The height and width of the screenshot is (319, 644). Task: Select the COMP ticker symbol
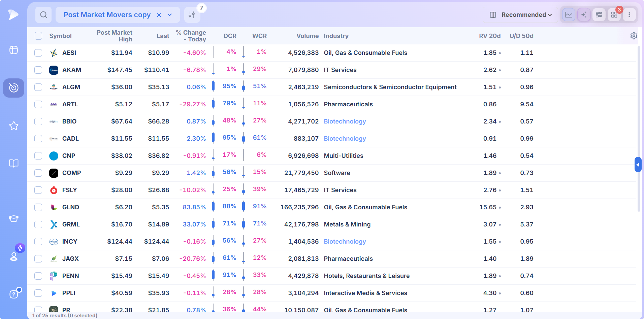(72, 173)
